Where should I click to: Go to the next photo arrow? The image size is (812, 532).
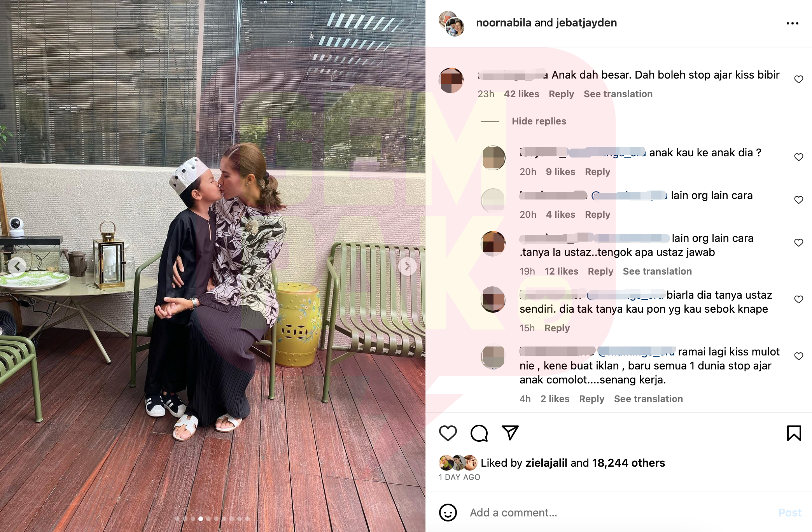[408, 266]
